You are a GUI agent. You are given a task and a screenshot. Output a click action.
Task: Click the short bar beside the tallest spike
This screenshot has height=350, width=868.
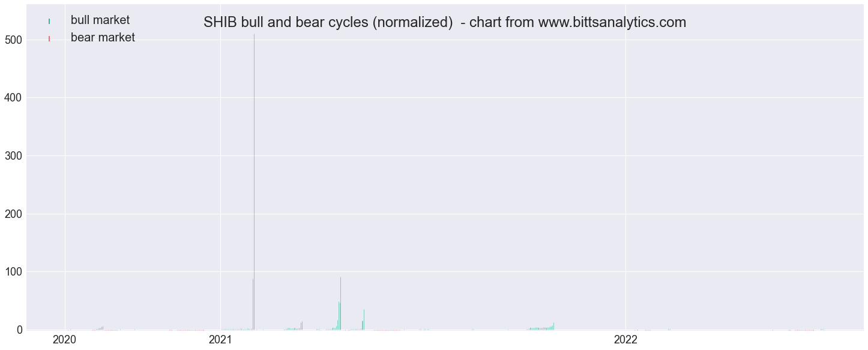click(x=253, y=304)
